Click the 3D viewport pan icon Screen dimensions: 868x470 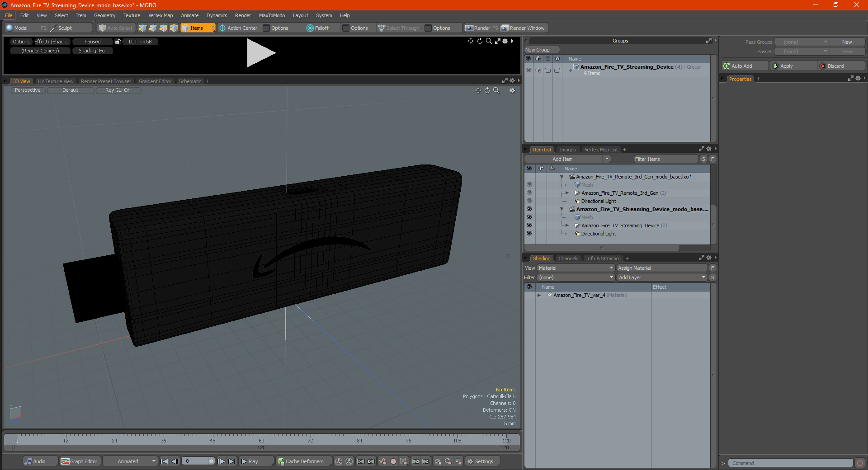coord(478,90)
